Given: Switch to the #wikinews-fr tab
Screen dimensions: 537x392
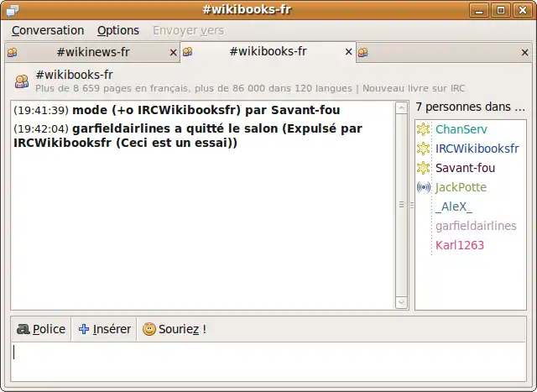Looking at the screenshot, I should 92,52.
